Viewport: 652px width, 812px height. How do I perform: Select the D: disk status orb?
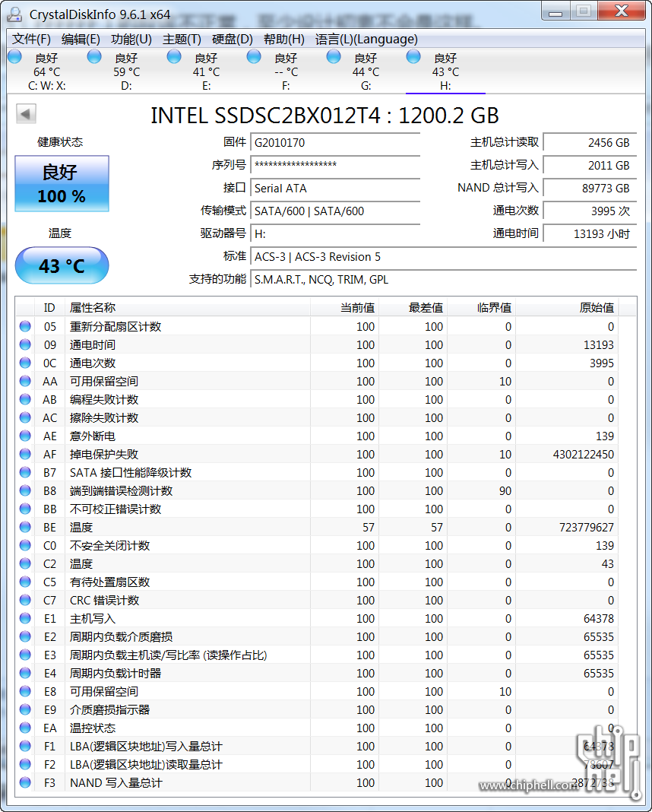pos(94,56)
